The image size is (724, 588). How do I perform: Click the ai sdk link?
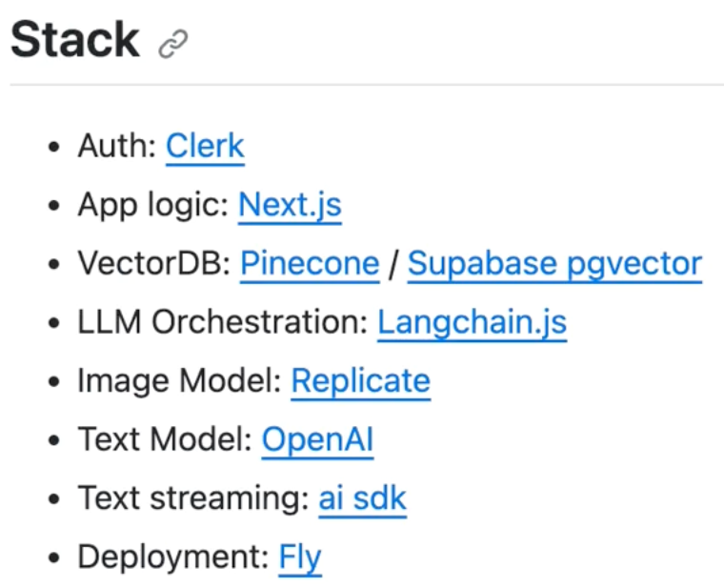[362, 498]
